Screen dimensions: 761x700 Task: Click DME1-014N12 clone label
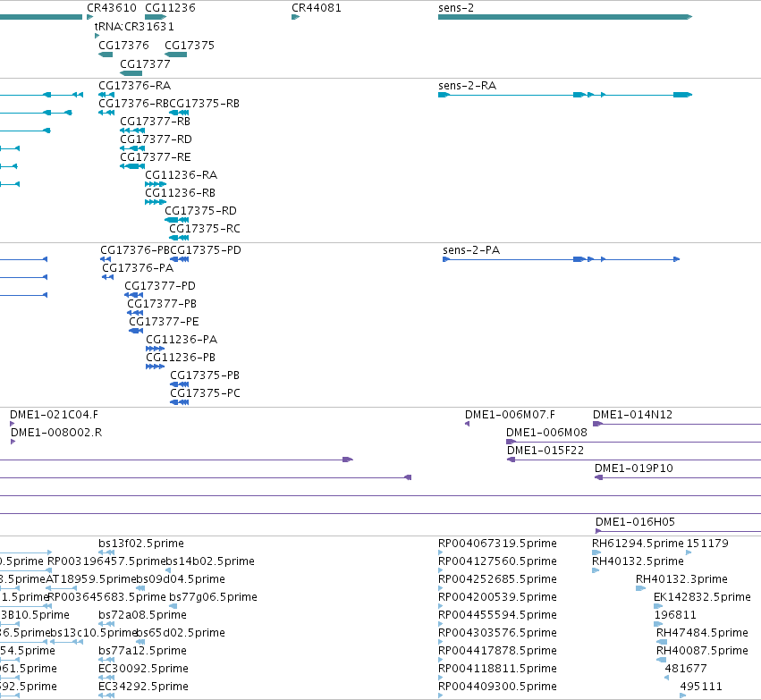632,415
